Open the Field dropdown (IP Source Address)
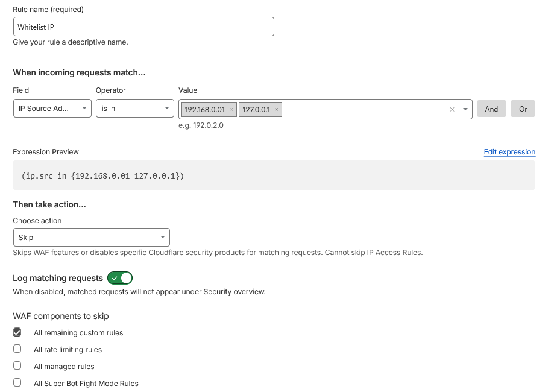Screen dimensions: 554x392 point(52,109)
